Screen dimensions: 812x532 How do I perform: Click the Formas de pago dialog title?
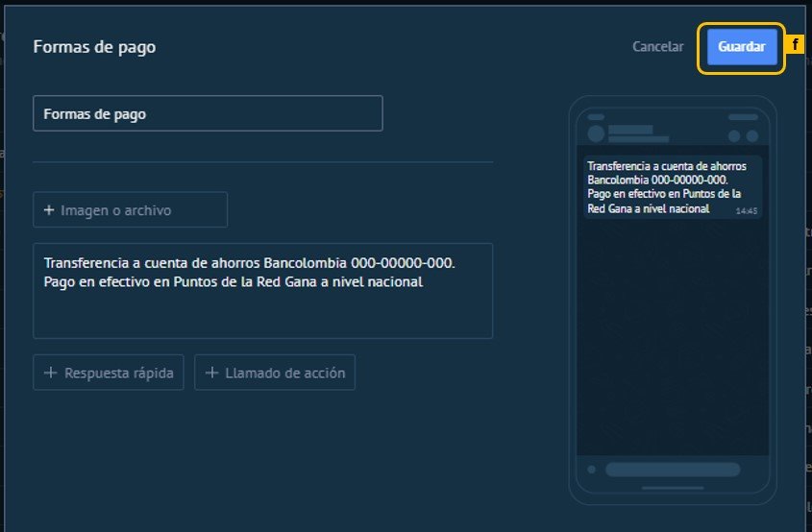tap(94, 47)
